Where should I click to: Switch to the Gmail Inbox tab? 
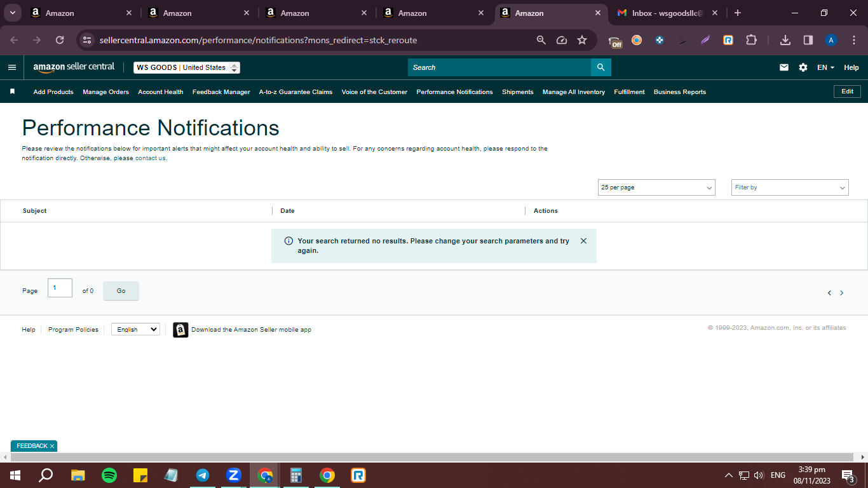(667, 13)
